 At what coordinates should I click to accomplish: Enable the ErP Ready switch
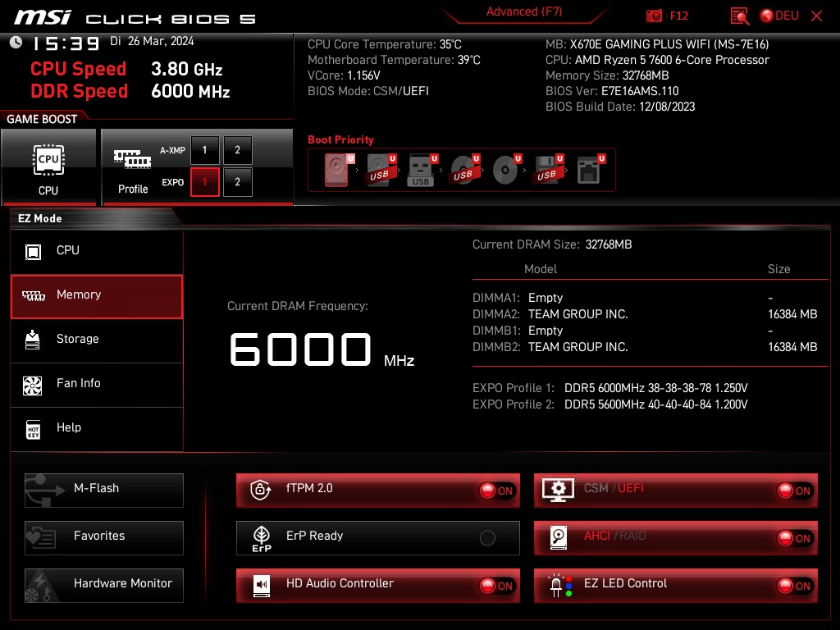coord(488,538)
